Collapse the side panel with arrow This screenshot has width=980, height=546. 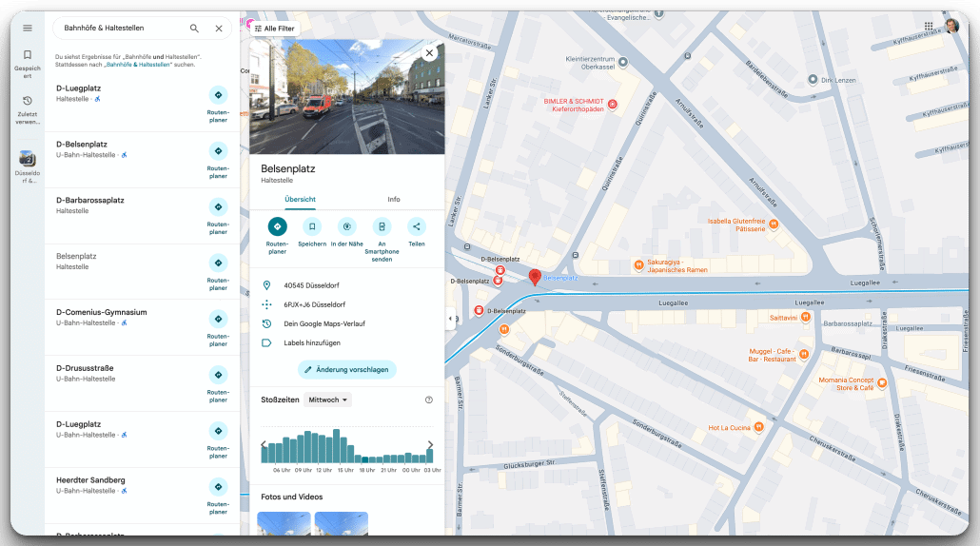pyautogui.click(x=450, y=319)
